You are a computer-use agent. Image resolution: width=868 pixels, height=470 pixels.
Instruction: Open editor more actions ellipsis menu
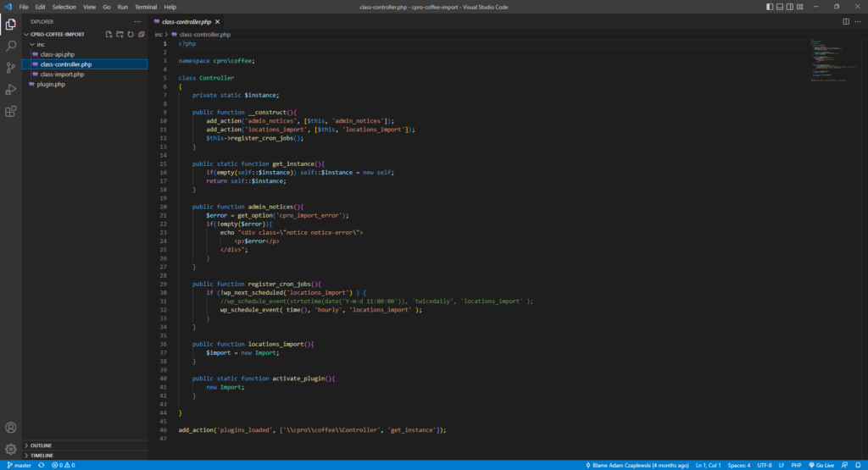tap(858, 21)
